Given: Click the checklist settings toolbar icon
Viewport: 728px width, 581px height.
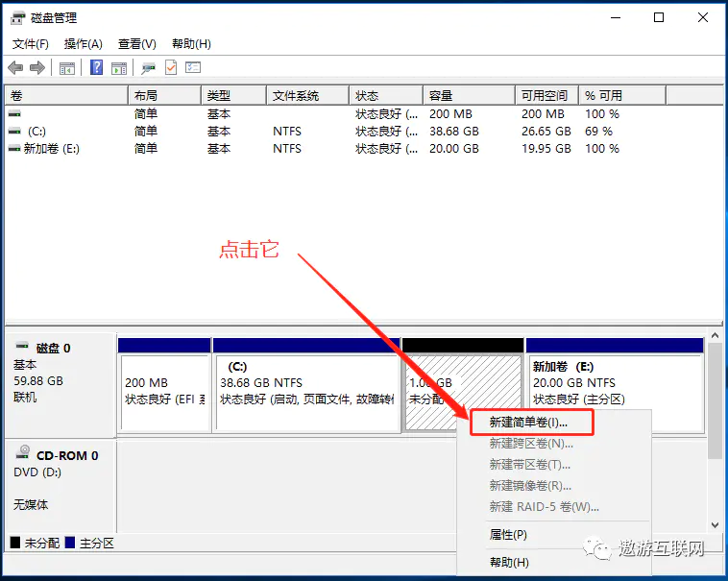Looking at the screenshot, I should coord(193,68).
